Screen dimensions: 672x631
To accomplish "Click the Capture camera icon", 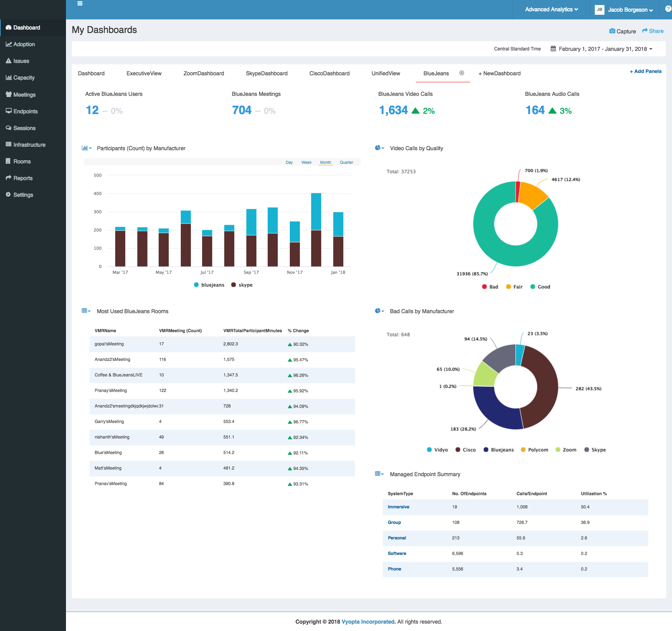I will [x=612, y=31].
